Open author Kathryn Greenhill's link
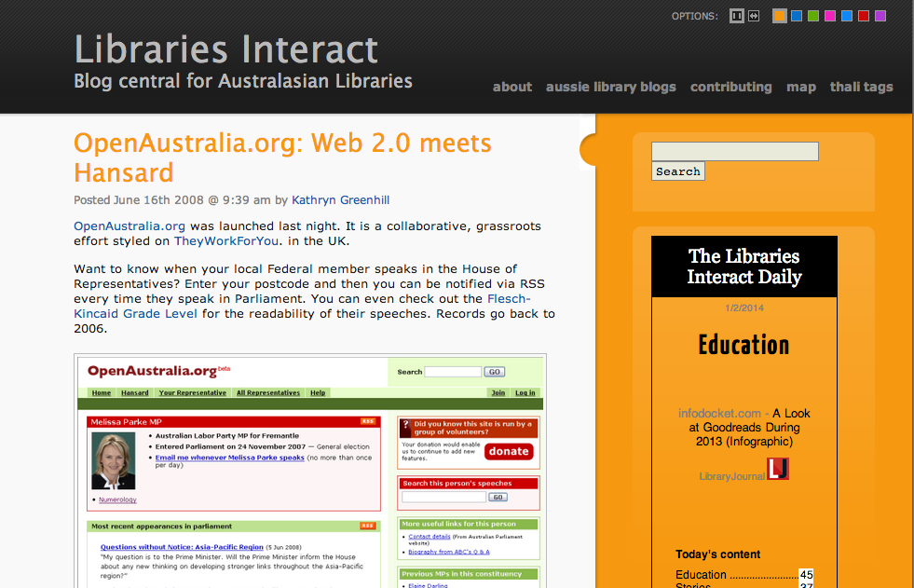Viewport: 914px width, 588px height. (x=340, y=200)
